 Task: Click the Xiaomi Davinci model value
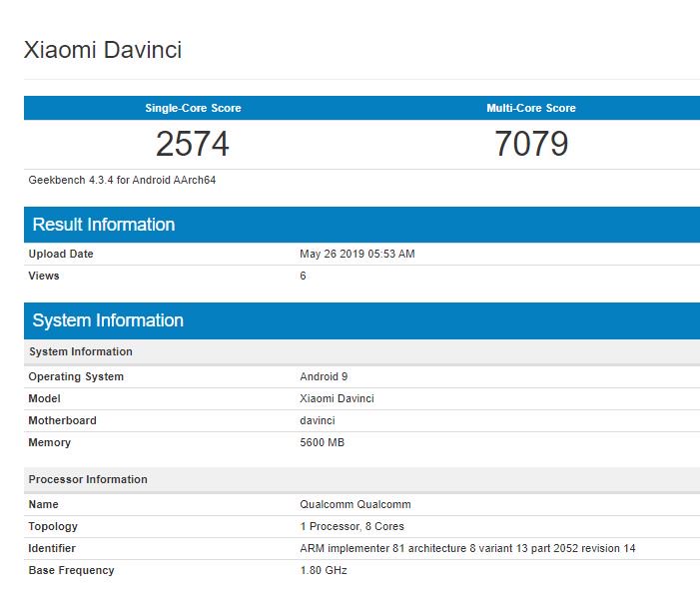click(337, 398)
